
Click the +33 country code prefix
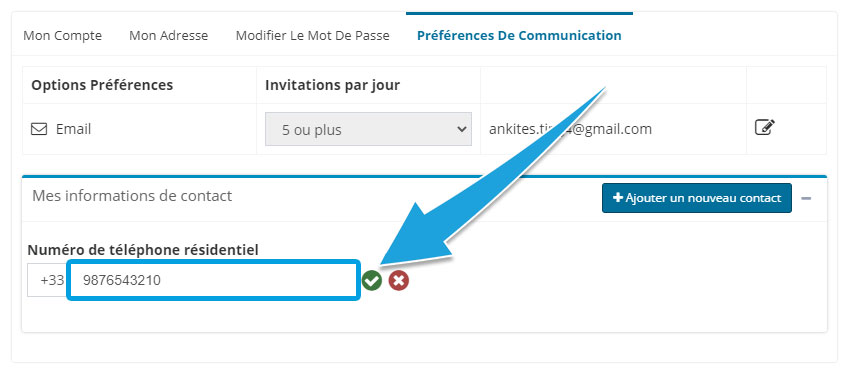[49, 280]
